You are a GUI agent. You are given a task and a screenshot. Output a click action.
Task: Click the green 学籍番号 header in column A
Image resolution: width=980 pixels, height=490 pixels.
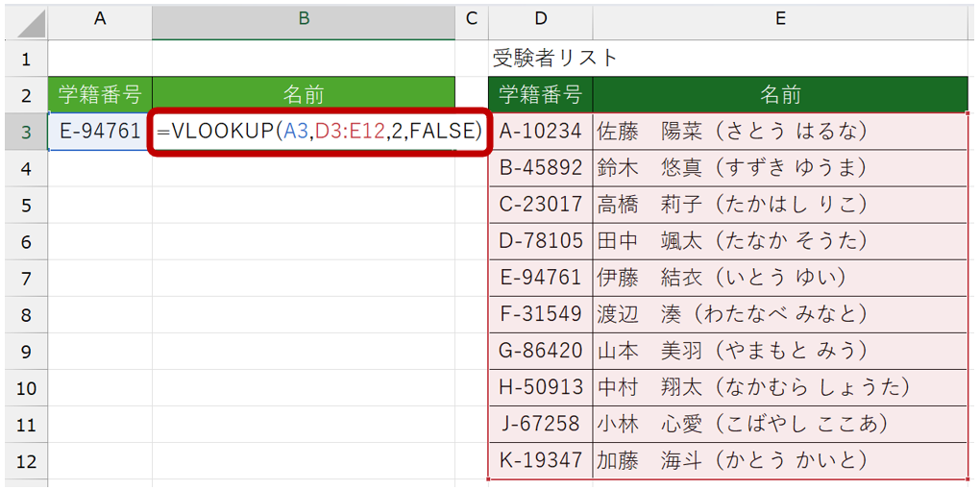tap(100, 94)
